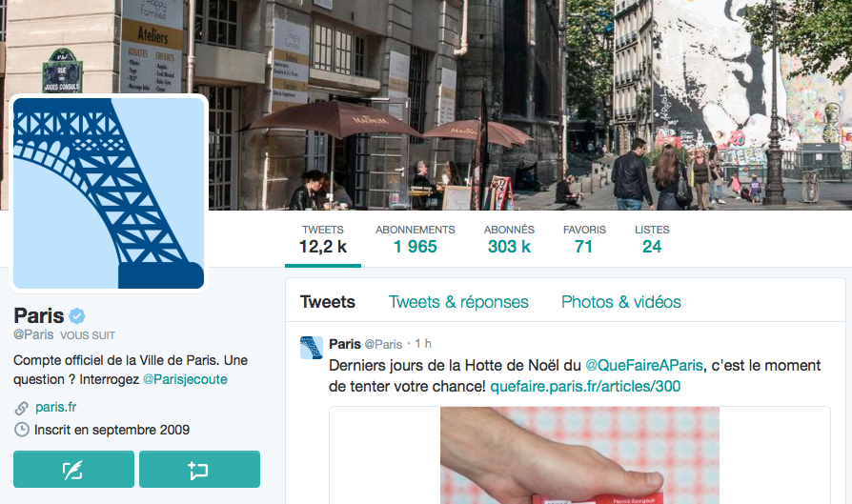
Task: Click the compose tweet feather icon button
Action: (x=73, y=470)
